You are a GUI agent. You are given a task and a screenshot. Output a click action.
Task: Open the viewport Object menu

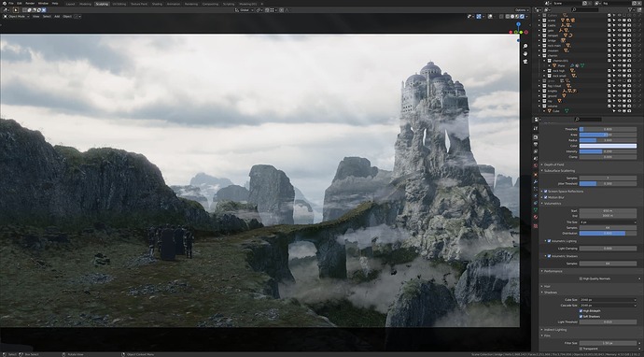point(67,17)
